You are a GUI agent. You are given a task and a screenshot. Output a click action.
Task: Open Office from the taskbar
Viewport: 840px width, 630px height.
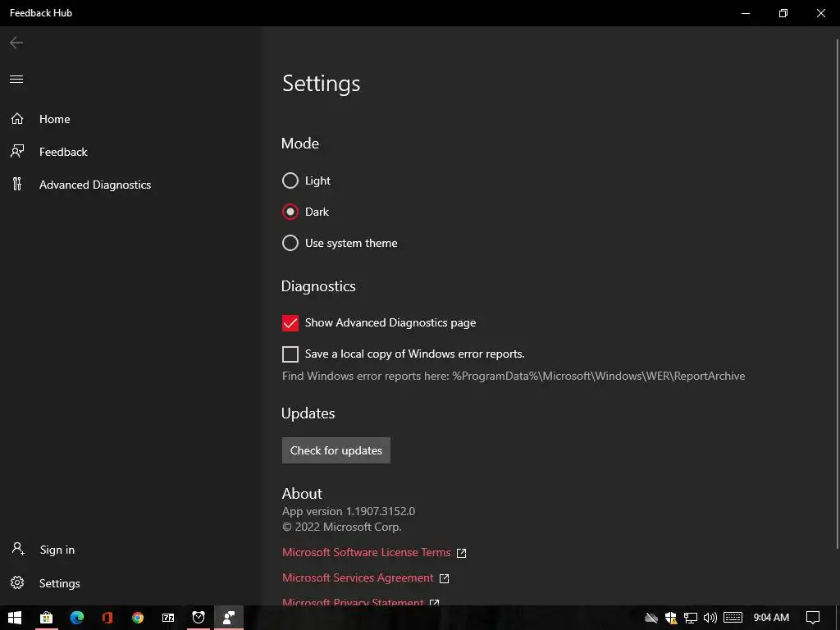[107, 618]
